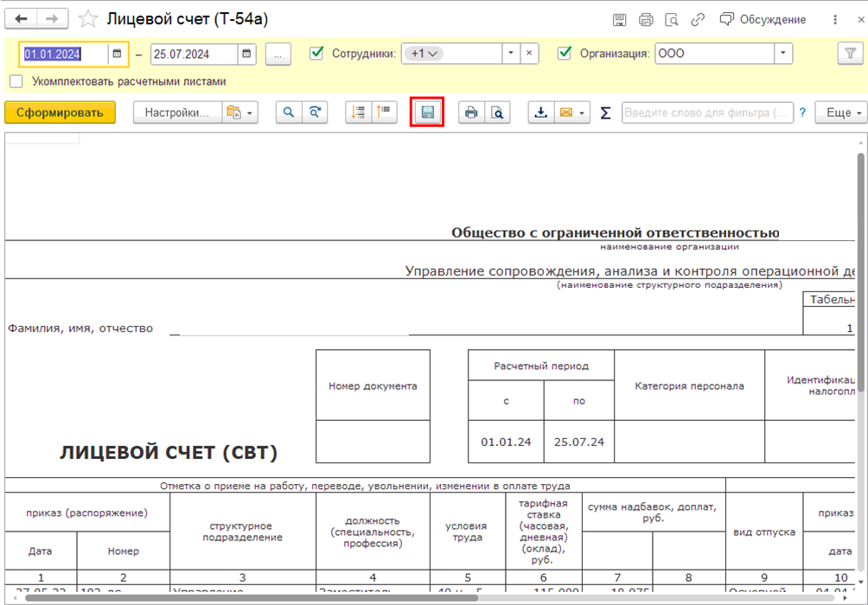Viewport: 868px width, 605px height.
Task: Open the Еще menu
Action: (844, 112)
